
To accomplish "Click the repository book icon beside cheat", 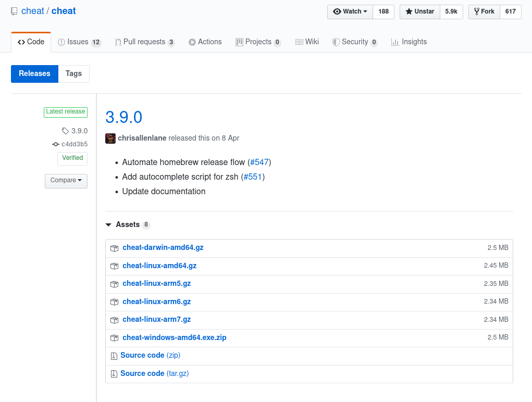I will (14, 11).
